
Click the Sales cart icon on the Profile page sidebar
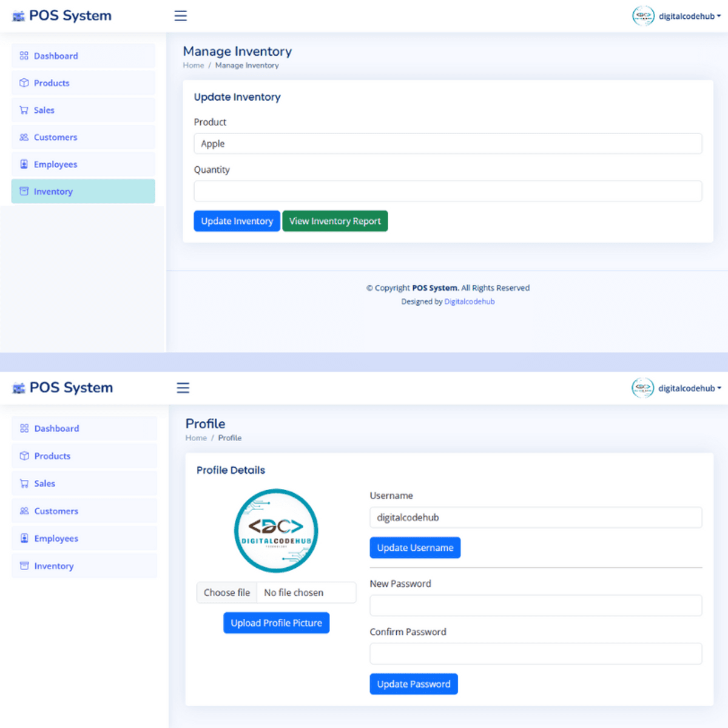click(x=24, y=484)
